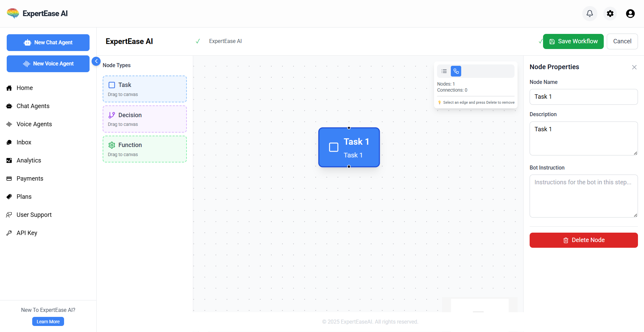
Task: Navigate to Voice Agents page
Action: pos(34,124)
